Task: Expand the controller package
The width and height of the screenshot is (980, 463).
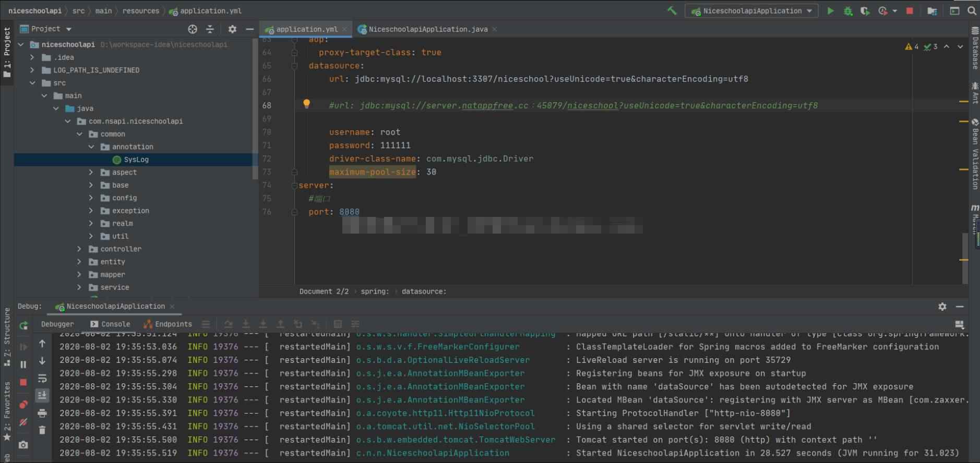Action: [x=79, y=249]
